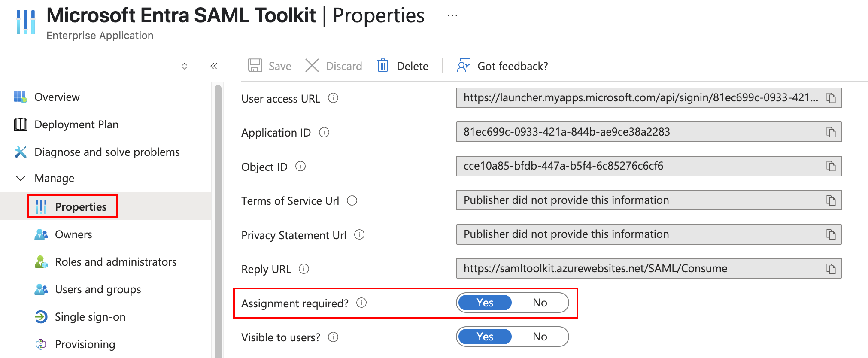Click the Diagnose and solve problems wrench icon

[x=20, y=152]
